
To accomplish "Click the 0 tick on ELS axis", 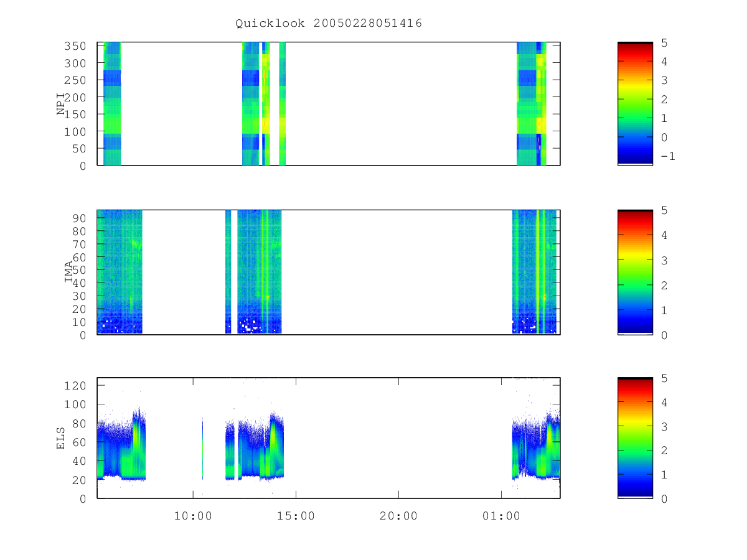I will pyautogui.click(x=83, y=498).
